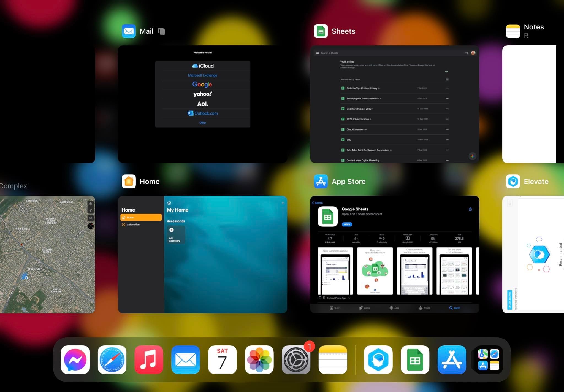Tap the share icon on the Google Sheets store page
564x392 pixels.
tap(470, 209)
